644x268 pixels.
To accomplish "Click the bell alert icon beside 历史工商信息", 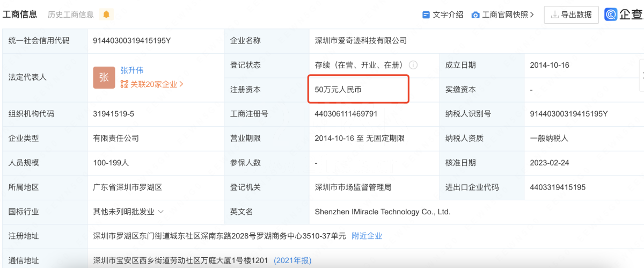I will 106,15.
